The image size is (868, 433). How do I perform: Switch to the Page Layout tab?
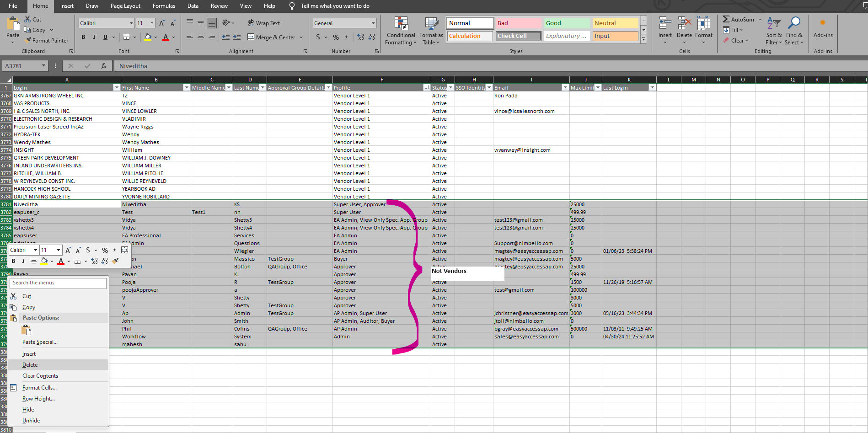coord(125,6)
